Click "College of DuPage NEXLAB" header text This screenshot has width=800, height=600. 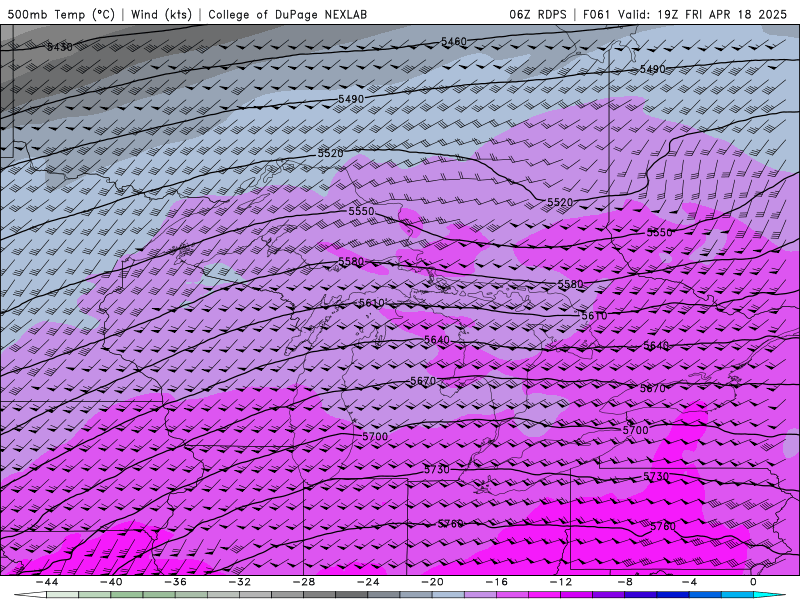click(287, 14)
